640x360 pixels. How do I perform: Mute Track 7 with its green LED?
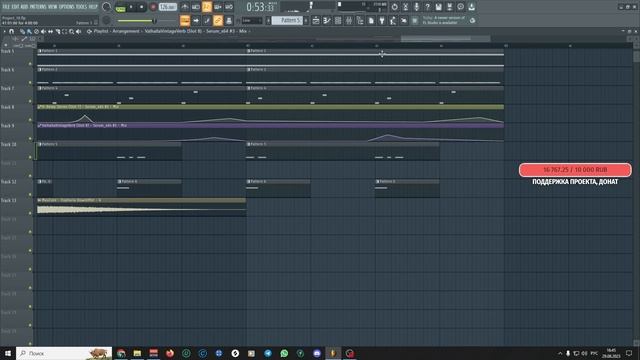point(30,101)
